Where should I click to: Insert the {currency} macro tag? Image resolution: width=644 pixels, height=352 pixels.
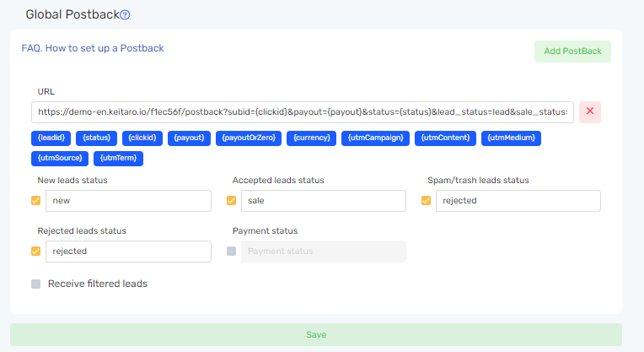point(311,138)
